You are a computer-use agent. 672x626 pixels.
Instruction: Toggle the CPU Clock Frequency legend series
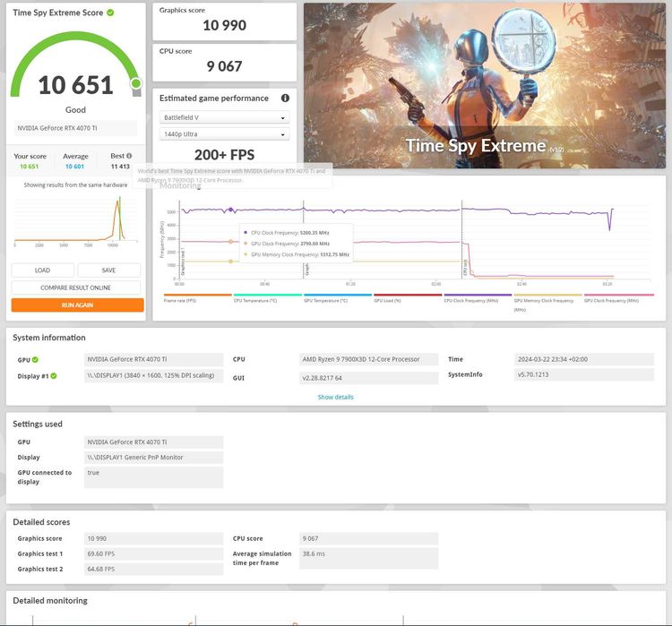tap(478, 298)
